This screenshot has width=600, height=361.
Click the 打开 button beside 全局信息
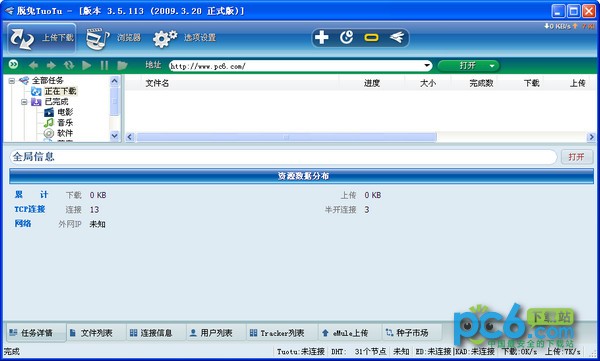coord(577,157)
